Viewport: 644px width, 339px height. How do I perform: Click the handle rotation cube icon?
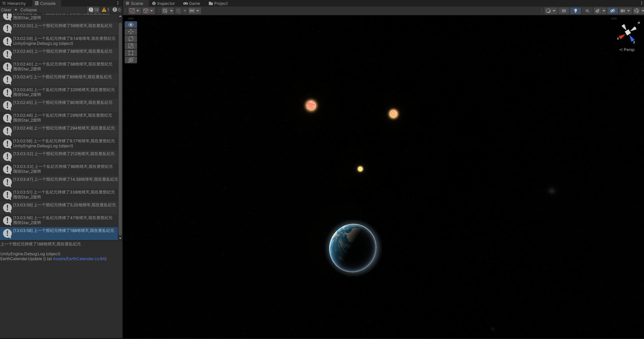tap(146, 11)
